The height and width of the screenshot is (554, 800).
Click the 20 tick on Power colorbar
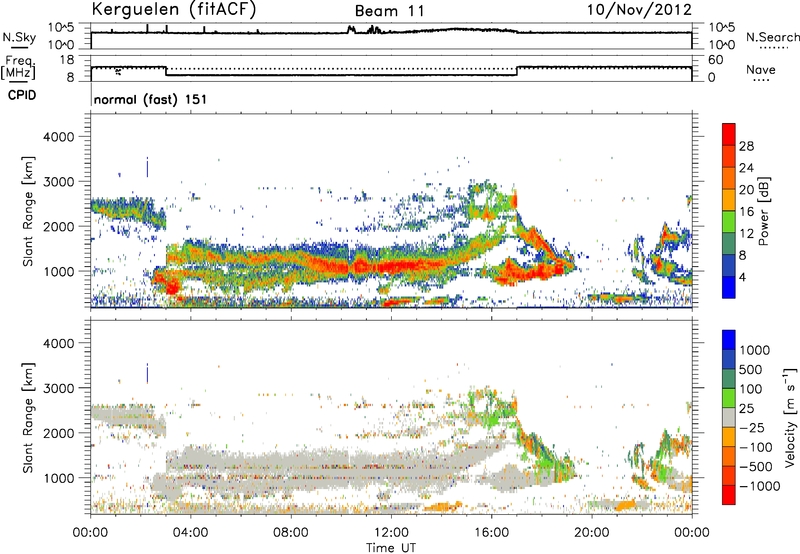point(746,190)
